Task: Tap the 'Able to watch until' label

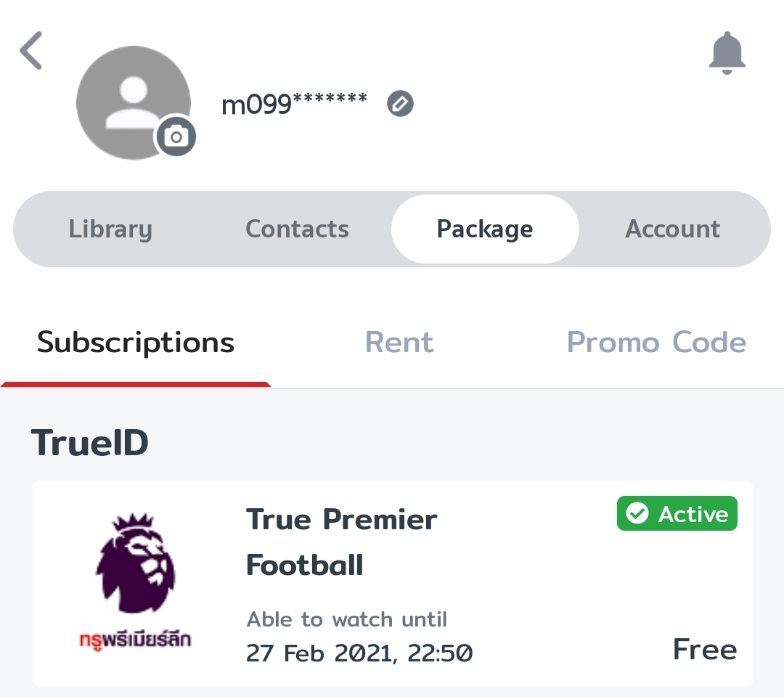Action: pos(347,619)
